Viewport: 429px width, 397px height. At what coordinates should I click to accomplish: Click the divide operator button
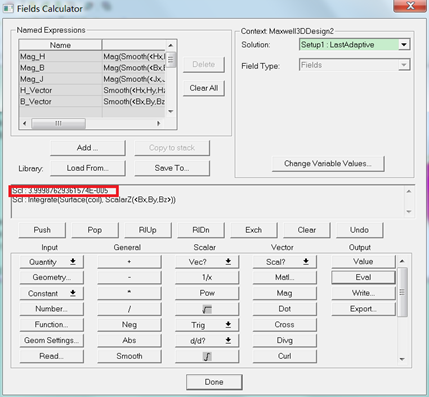pos(129,309)
